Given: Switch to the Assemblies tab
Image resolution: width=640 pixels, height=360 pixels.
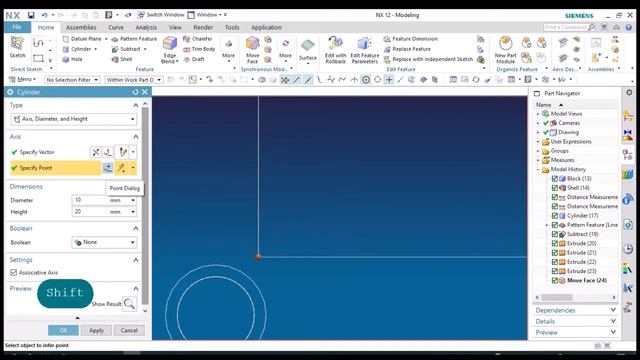Looking at the screenshot, I should point(81,27).
